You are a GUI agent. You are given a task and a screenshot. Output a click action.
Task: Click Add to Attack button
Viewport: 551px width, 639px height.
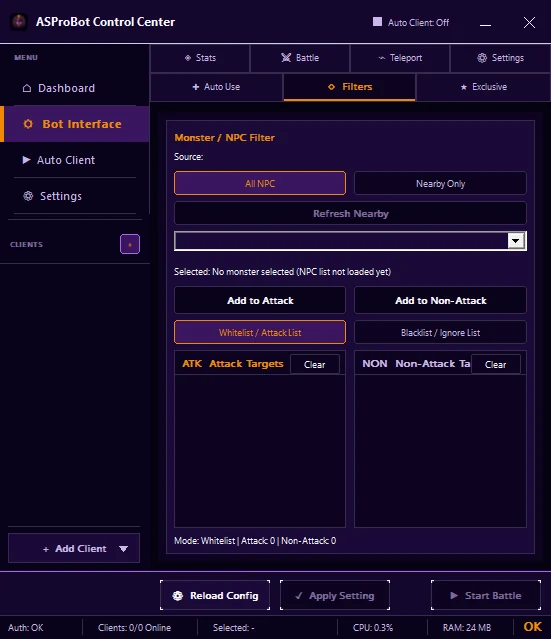click(x=260, y=300)
